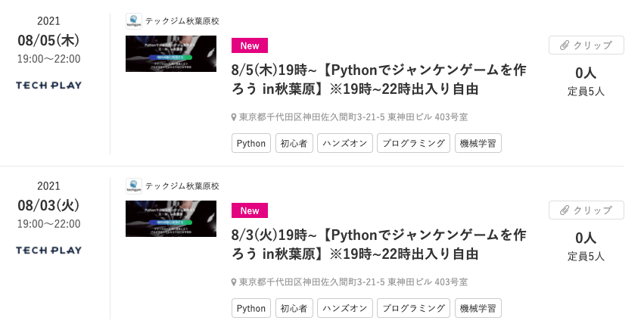Open テックジム秋葉原校 organizer link on 8/5 event

tap(182, 21)
